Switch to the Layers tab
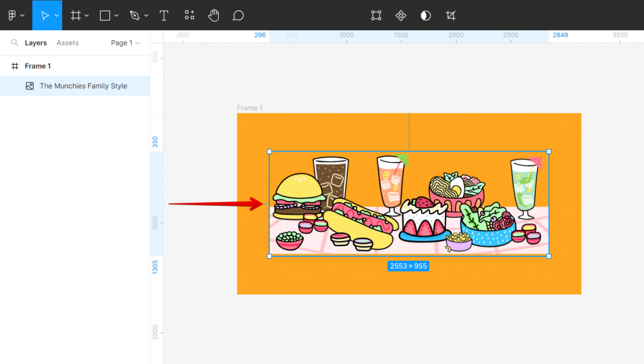 [36, 42]
